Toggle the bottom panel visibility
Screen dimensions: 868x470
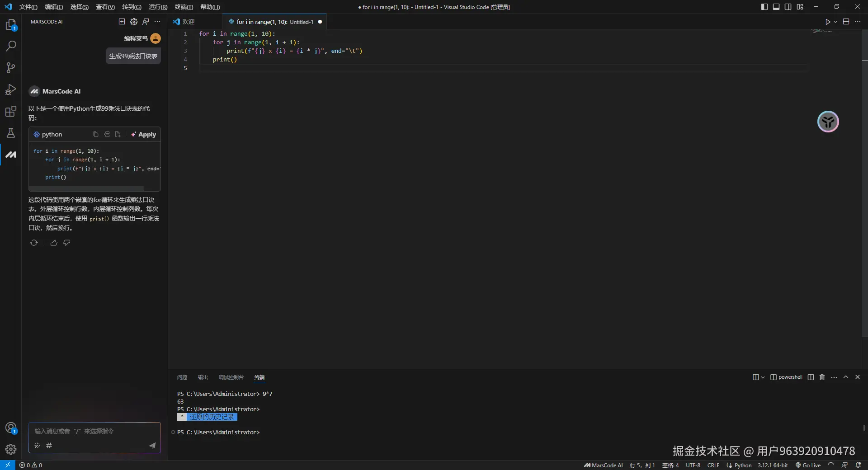[x=776, y=7]
